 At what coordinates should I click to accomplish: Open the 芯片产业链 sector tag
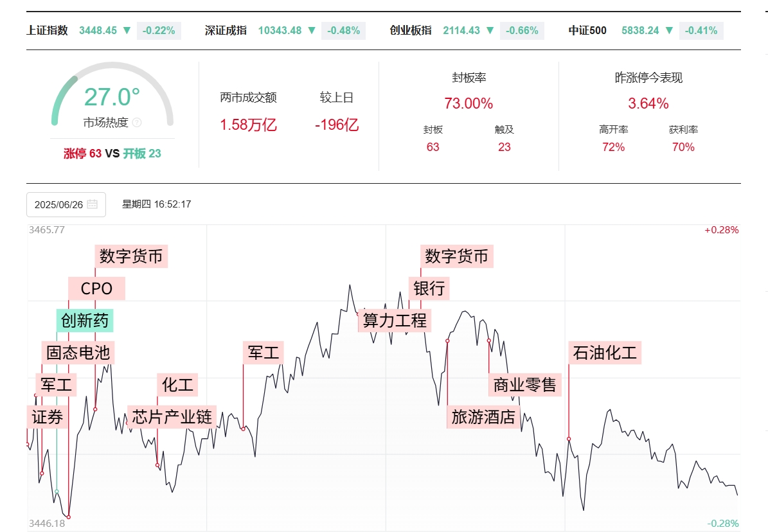coord(172,417)
